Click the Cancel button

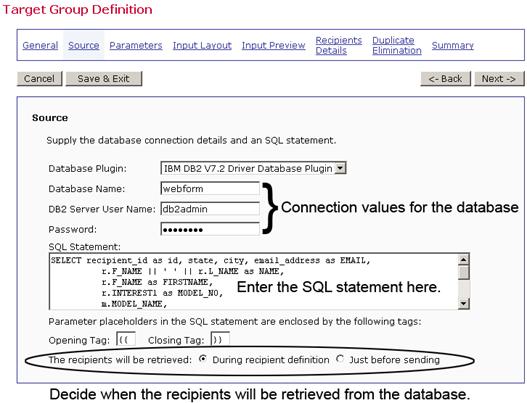pyautogui.click(x=39, y=79)
